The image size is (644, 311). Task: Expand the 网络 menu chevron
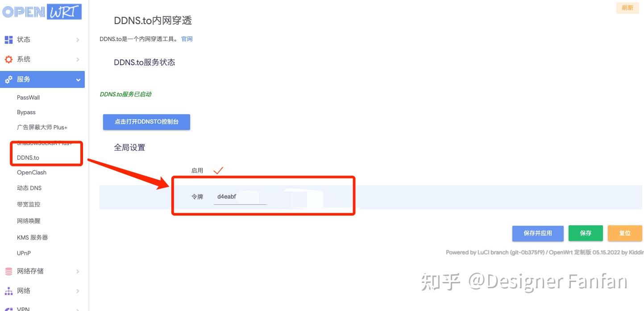coord(78,291)
